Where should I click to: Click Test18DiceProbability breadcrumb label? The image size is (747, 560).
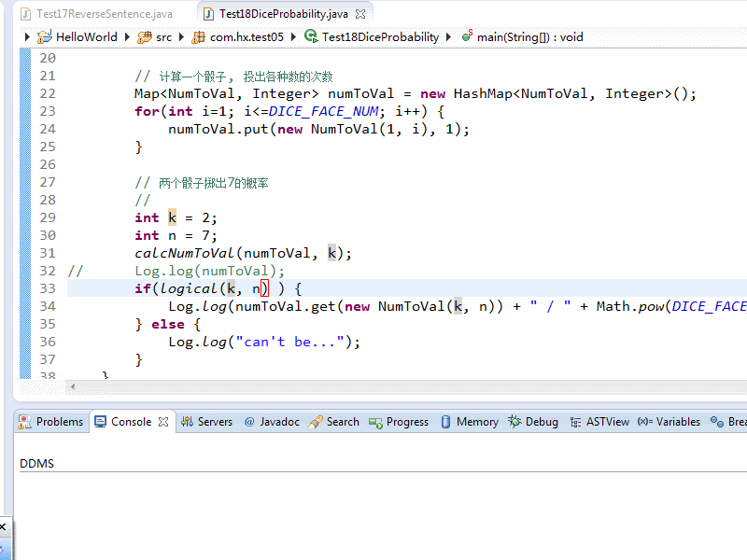(380, 37)
